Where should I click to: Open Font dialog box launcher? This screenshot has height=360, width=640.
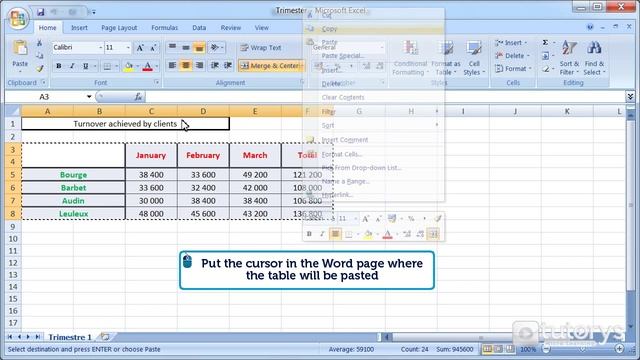(157, 82)
